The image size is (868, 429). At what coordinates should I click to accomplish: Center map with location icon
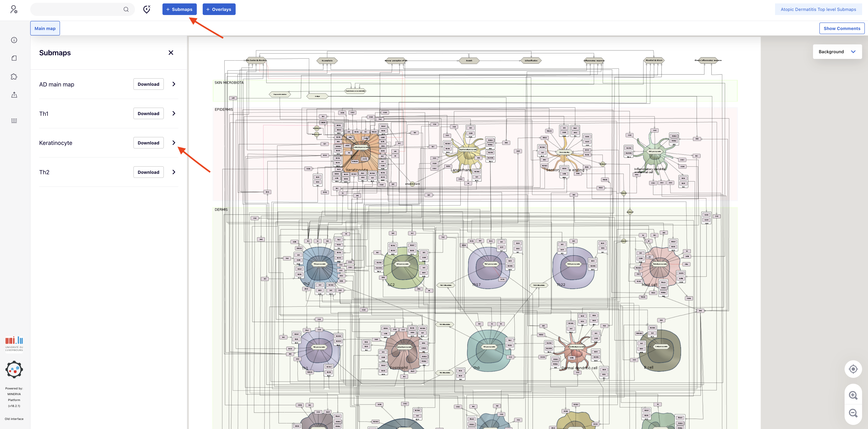[x=853, y=369]
